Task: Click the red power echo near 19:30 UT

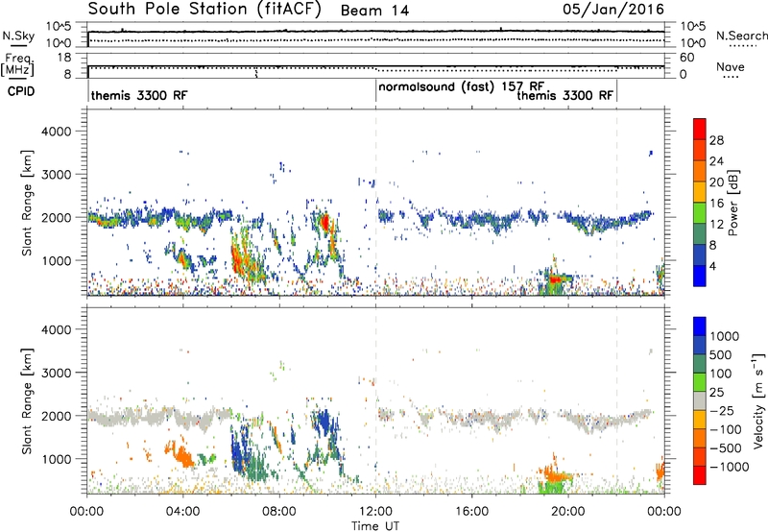Action: pyautogui.click(x=556, y=279)
